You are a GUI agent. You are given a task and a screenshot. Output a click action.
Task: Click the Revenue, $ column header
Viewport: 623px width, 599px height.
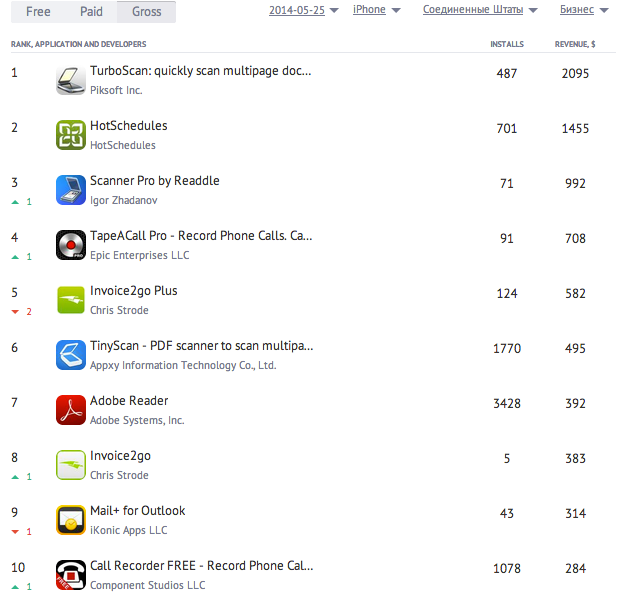(576, 45)
